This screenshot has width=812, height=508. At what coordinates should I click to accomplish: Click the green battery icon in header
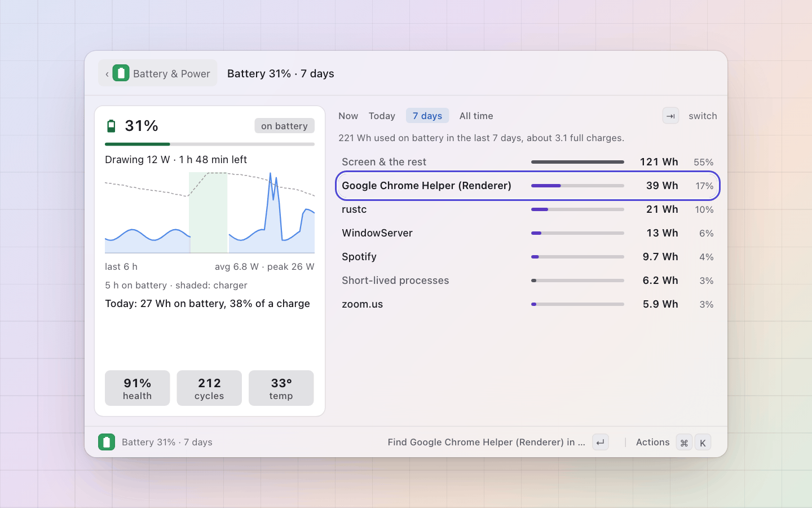coord(121,73)
